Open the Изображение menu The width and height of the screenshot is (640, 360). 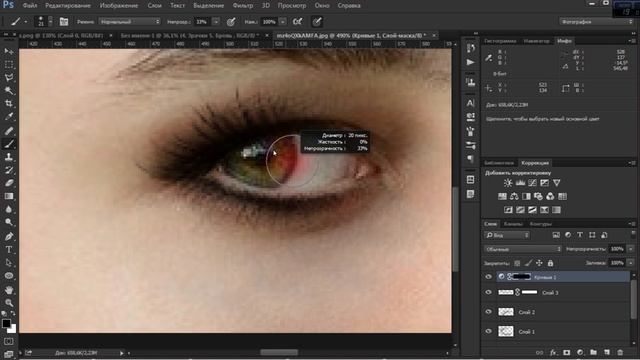tap(119, 6)
